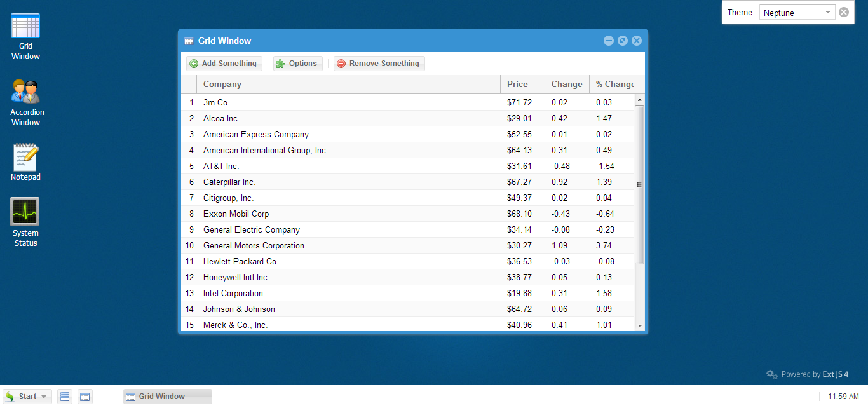Launch the Notepad desktop icon
Screen dimensions: 868x408
25,163
